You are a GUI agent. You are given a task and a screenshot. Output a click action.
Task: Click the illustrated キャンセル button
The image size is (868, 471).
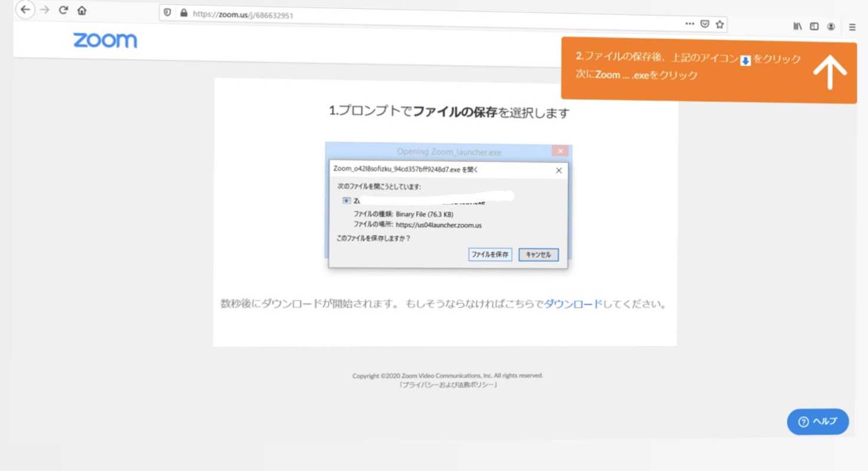538,255
